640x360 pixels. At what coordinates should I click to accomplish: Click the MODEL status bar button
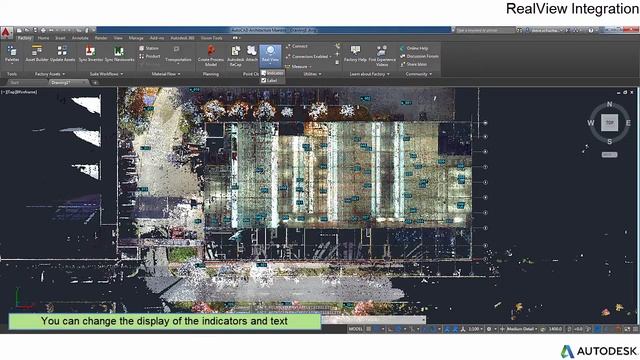[x=355, y=329]
